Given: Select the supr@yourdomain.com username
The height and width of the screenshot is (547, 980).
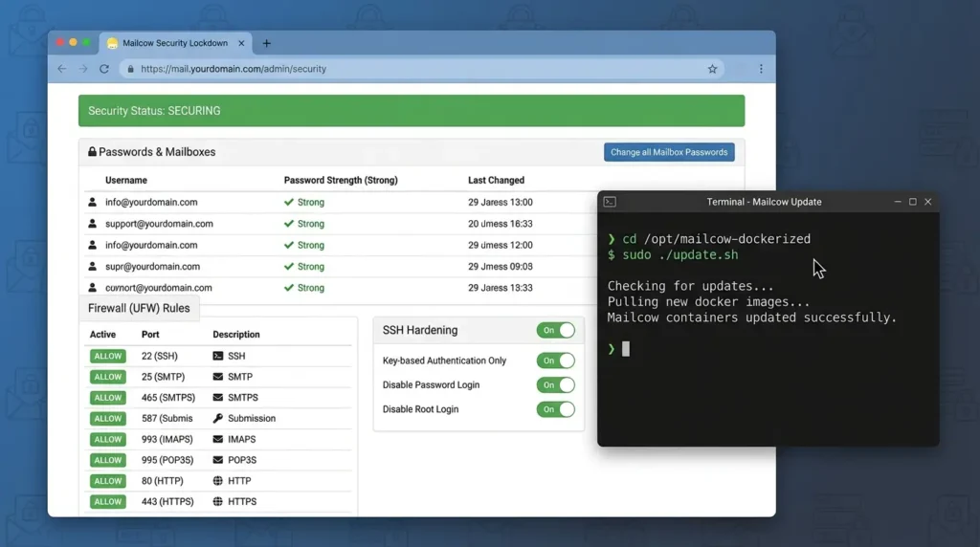Looking at the screenshot, I should (x=152, y=266).
